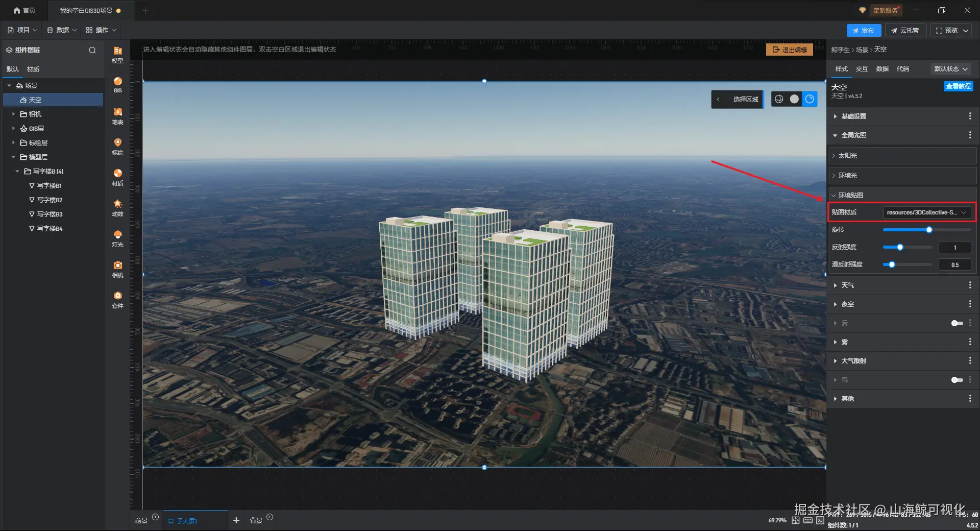Open the 材质 material icon

117,177
